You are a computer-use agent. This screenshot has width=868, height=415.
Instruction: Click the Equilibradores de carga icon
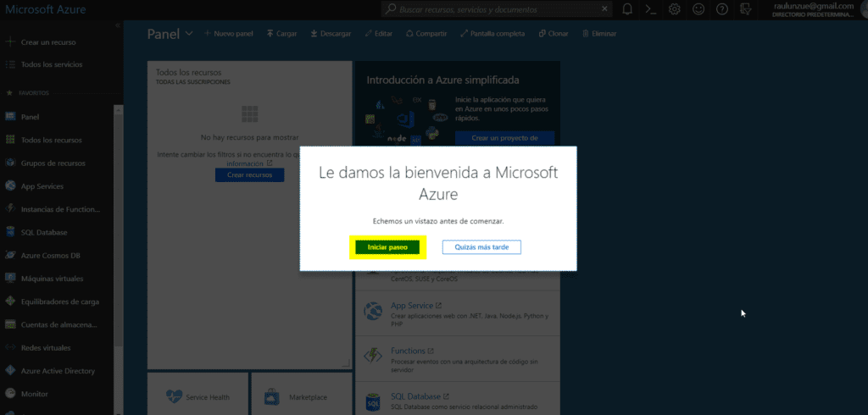pyautogui.click(x=10, y=302)
